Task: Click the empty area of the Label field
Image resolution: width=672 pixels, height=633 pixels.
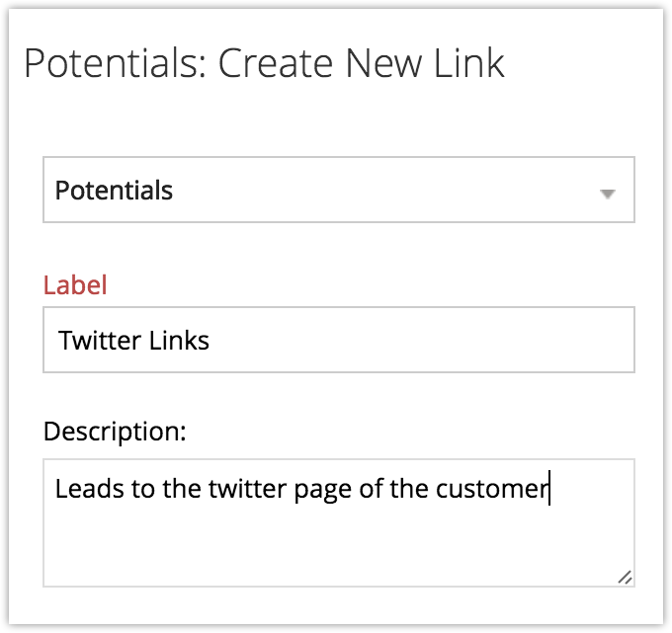Action: point(425,342)
